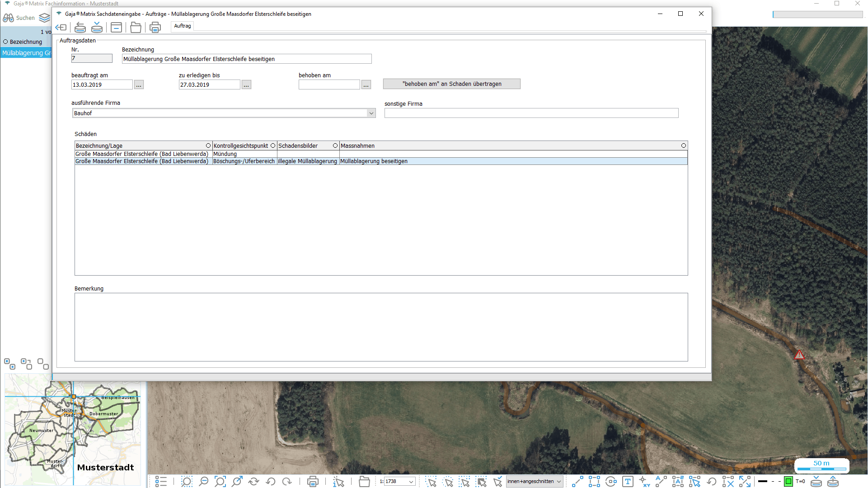Viewport: 868px width, 488px height.
Task: Click the back arrow icon in dialog toolbar
Action: [61, 28]
